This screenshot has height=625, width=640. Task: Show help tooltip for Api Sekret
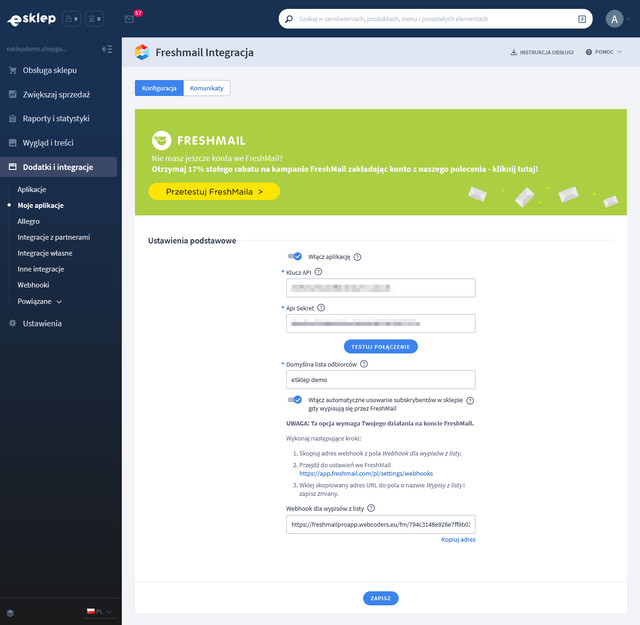point(321,308)
